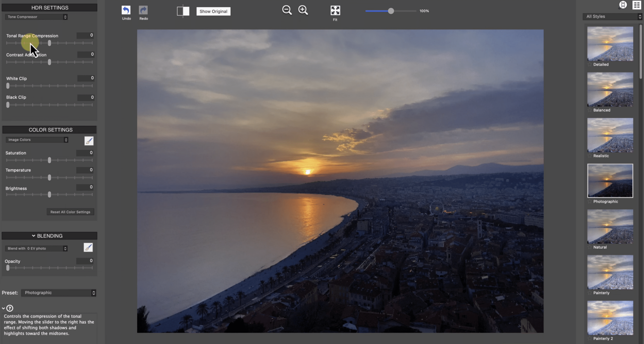Image resolution: width=644 pixels, height=344 pixels.
Task: Open the blending brush tool icon
Action: 88,248
